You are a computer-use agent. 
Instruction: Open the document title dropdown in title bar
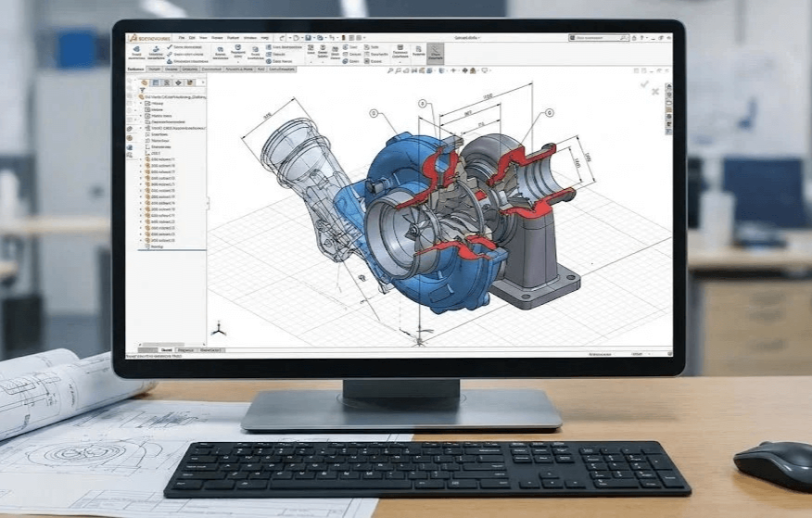coord(479,38)
